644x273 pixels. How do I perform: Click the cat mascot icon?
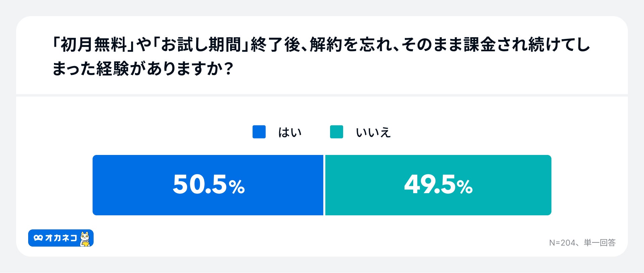(86, 238)
